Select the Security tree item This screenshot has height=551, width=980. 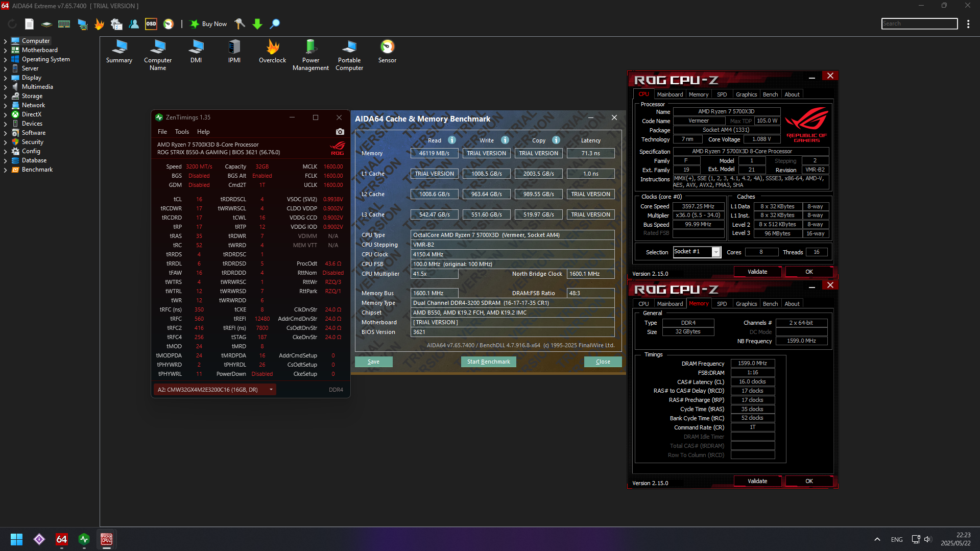33,142
